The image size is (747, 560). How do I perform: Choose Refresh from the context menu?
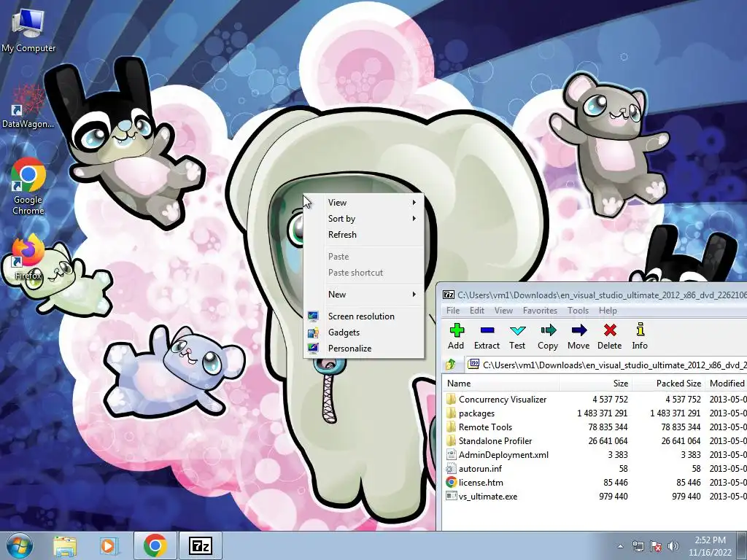[364, 235]
